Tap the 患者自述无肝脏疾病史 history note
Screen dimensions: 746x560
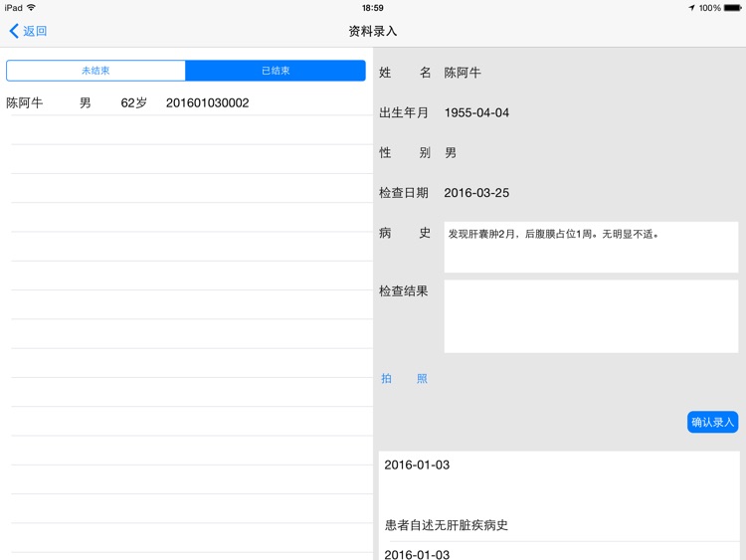pyautogui.click(x=447, y=524)
